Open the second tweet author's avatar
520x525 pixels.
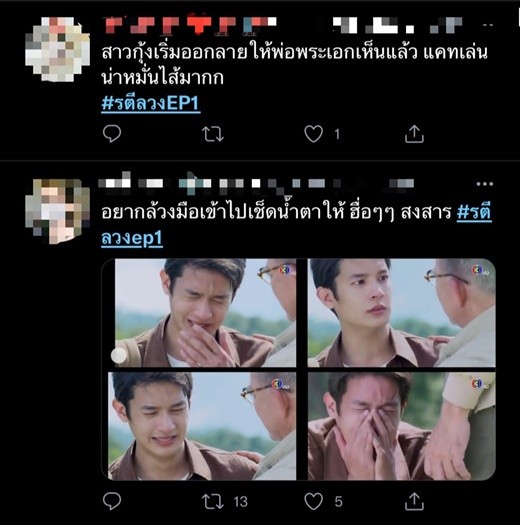(x=58, y=211)
